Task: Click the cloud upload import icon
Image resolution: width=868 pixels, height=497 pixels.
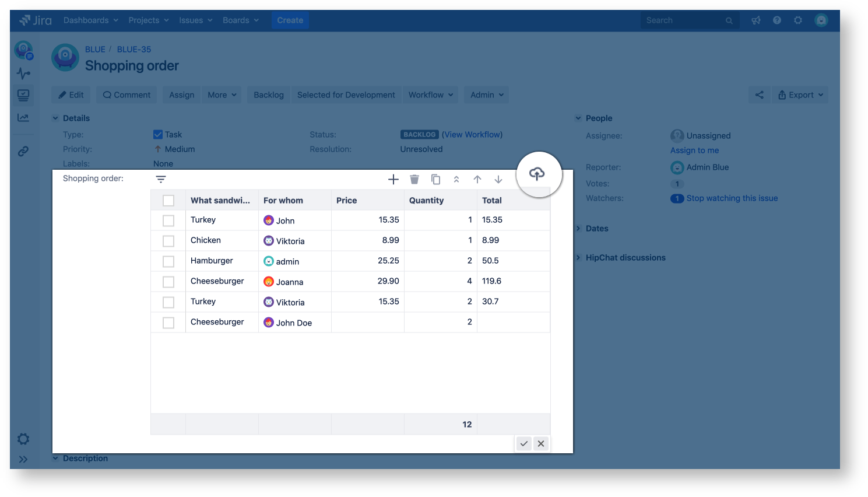Action: [x=537, y=173]
